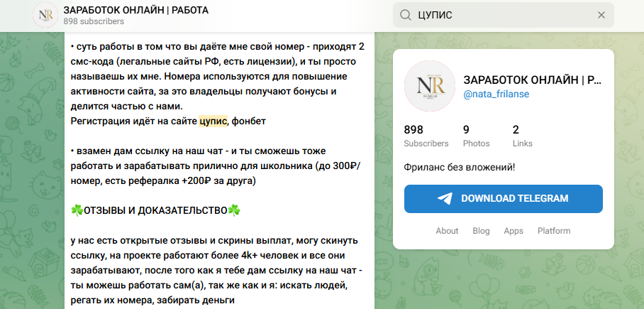Click the line "у нас есть открытые отзывы"
Viewport: 644px width, 309px height.
[214, 241]
